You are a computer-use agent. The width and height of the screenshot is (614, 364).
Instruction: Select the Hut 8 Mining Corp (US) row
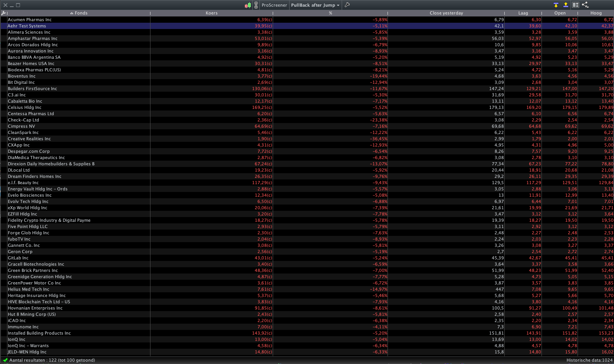[x=307, y=314]
